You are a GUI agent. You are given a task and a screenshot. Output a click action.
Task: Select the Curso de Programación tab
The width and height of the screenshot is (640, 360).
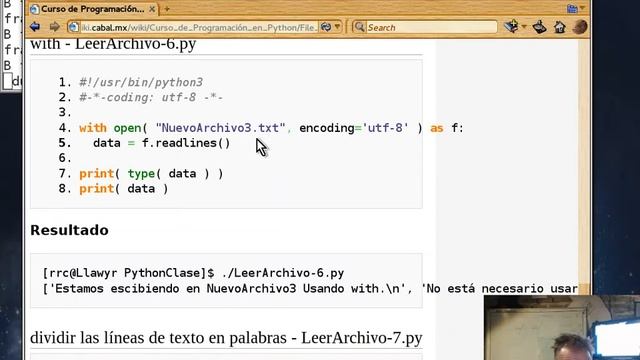click(x=93, y=9)
